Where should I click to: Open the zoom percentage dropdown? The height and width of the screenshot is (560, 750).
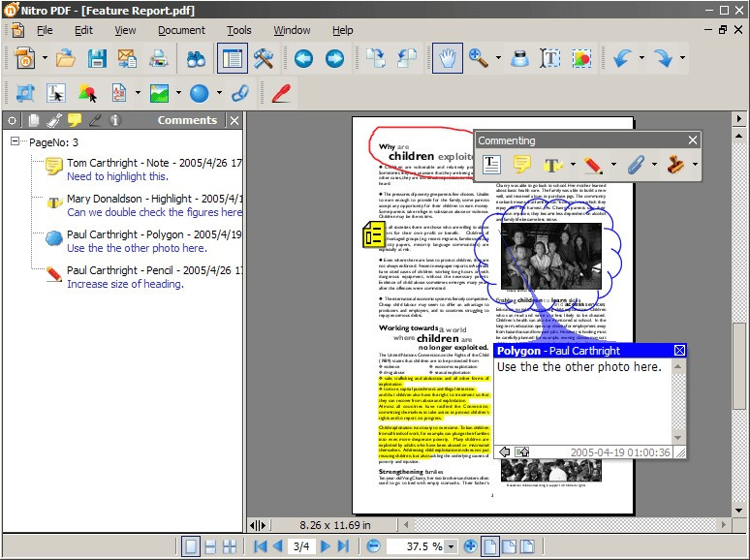pyautogui.click(x=451, y=546)
